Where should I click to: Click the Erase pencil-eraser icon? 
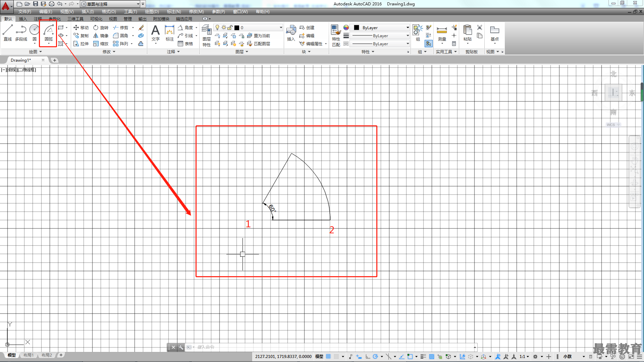[141, 27]
